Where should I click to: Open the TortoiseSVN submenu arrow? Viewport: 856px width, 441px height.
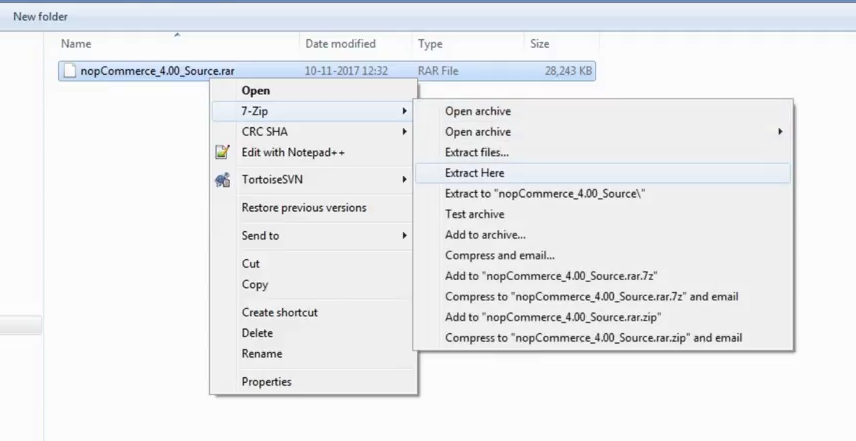coord(405,180)
